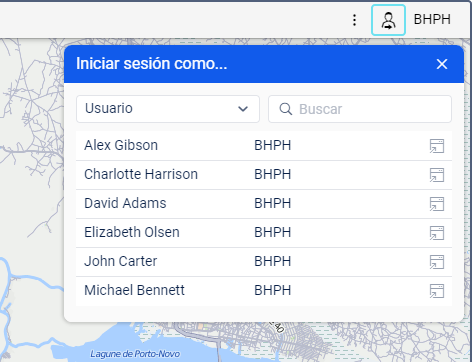
Task: Open login-as window icon for David Adams
Action: [437, 204]
